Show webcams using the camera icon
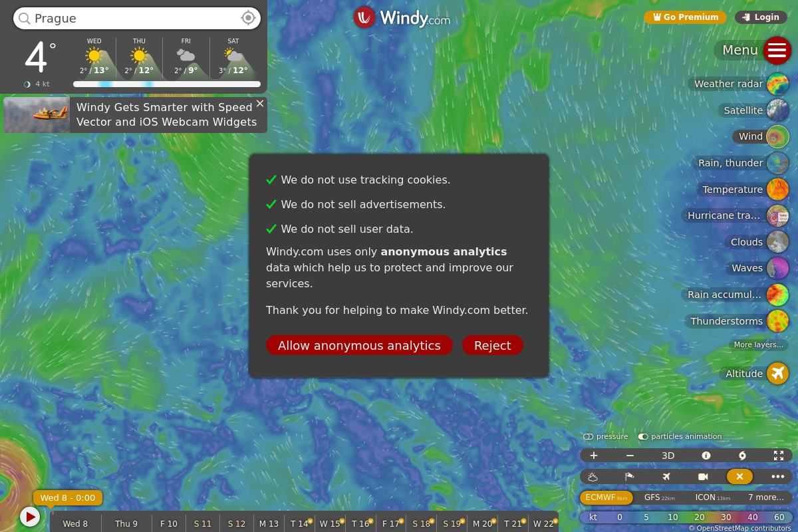This screenshot has width=798, height=532. point(703,476)
